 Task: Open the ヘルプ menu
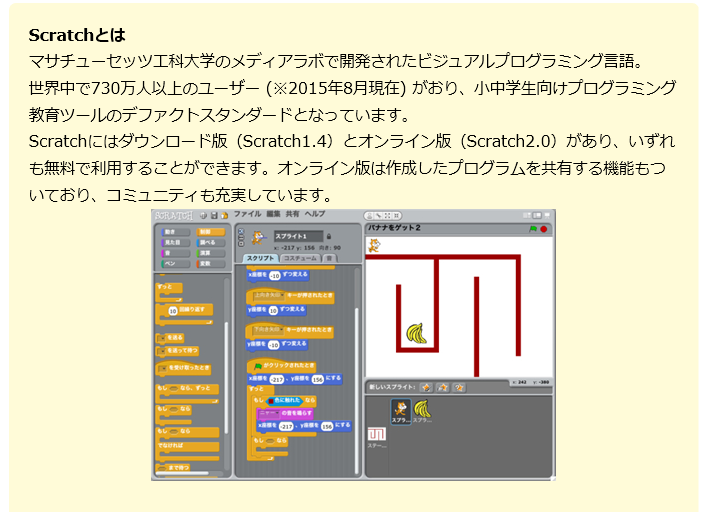point(315,214)
